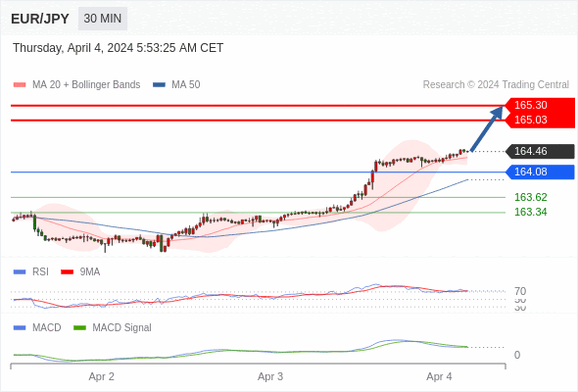Click the black 164.46 current price tag

click(x=540, y=151)
